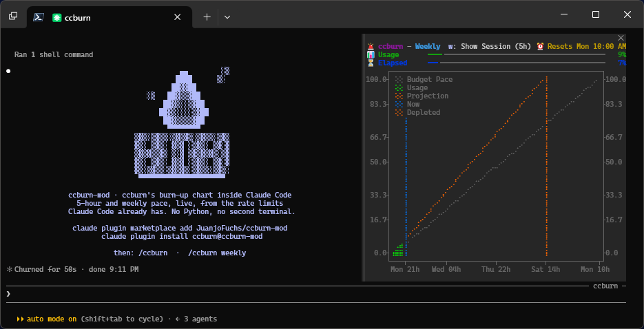
Task: Click the Elapsed hourglass icon
Action: click(371, 63)
